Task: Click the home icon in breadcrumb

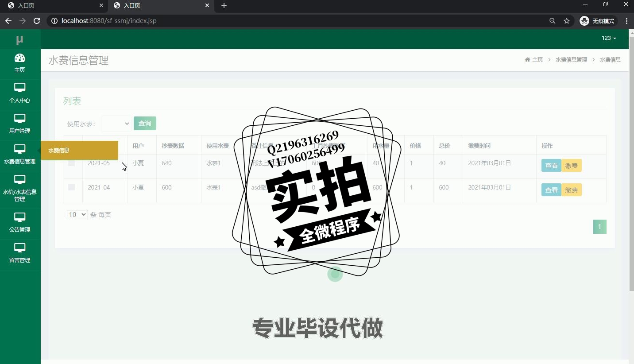Action: tap(527, 59)
